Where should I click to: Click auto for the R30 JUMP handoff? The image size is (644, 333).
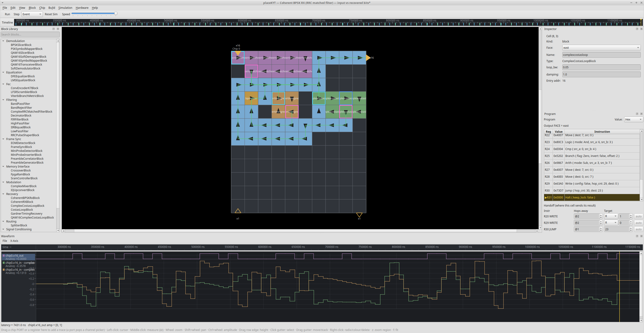point(638,229)
